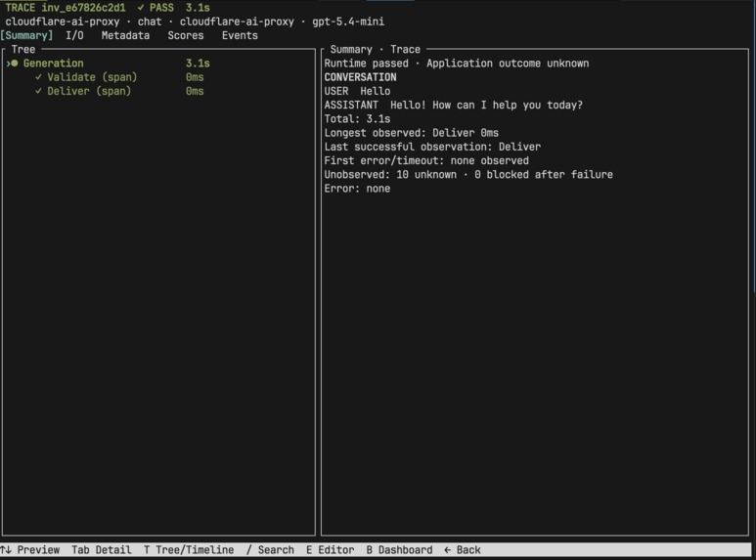The width and height of the screenshot is (756, 560).
Task: Click the Generation status dot
Action: click(15, 64)
